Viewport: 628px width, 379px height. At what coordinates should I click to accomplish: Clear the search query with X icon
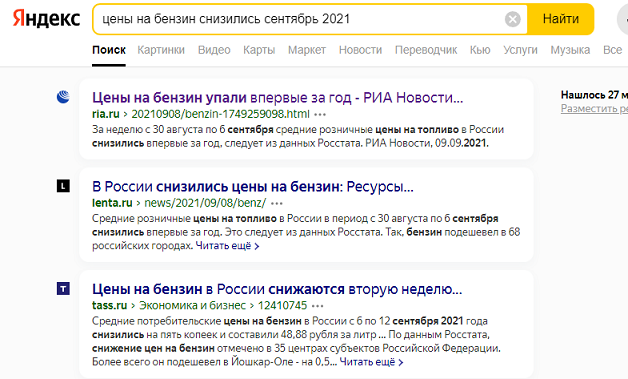point(512,19)
